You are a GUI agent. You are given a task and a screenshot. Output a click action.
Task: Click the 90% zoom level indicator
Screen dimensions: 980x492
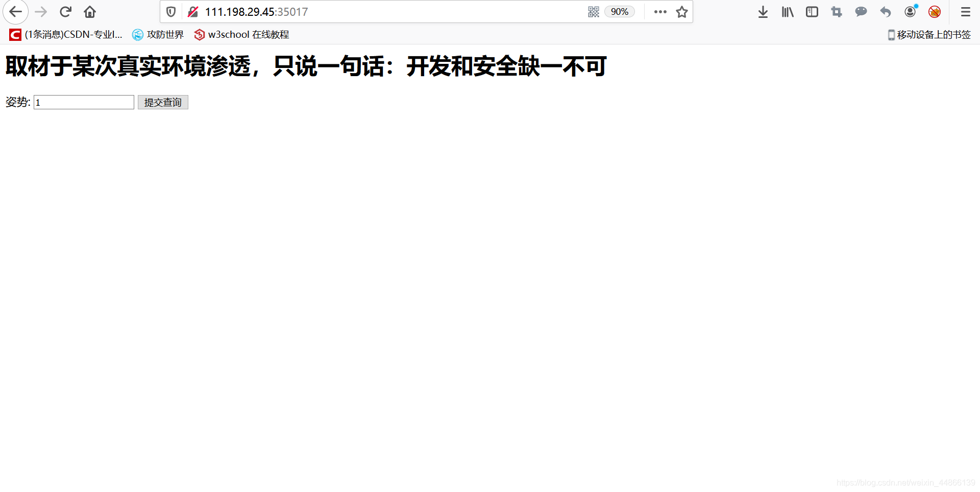(x=619, y=11)
